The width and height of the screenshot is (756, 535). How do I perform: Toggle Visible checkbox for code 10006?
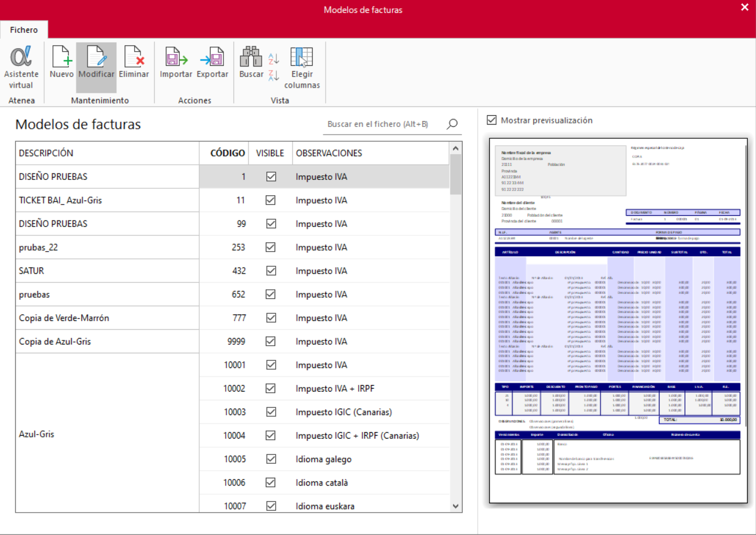pos(271,482)
